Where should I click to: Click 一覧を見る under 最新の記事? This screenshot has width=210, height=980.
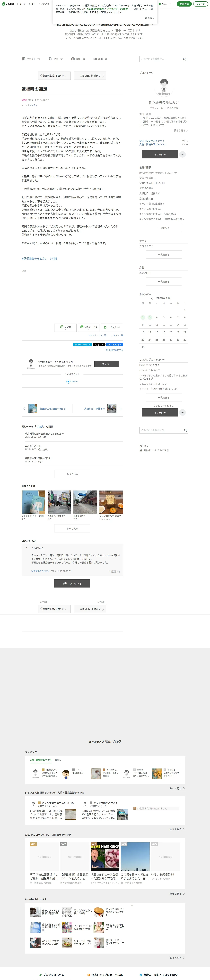click(164, 228)
